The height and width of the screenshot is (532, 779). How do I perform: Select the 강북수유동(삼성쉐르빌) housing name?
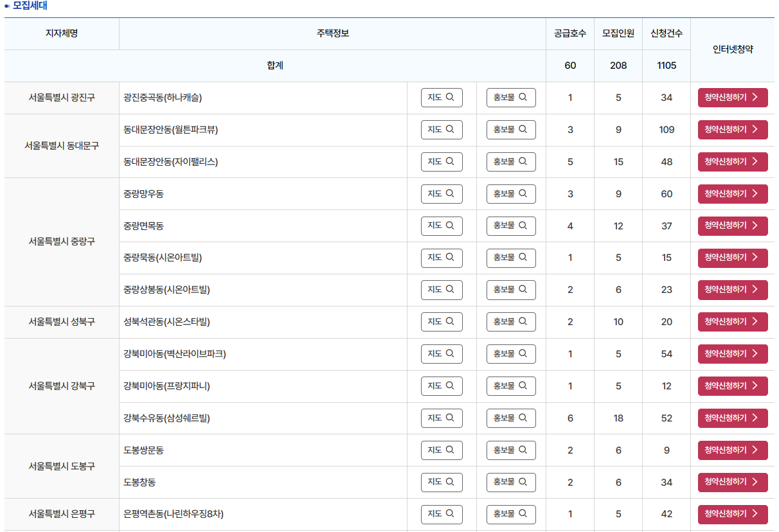[x=166, y=418]
